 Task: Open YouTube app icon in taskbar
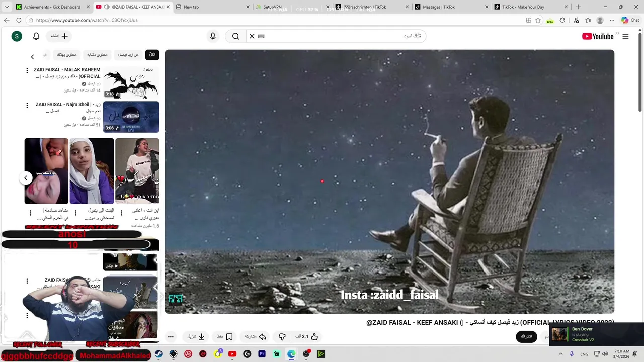coord(232,354)
